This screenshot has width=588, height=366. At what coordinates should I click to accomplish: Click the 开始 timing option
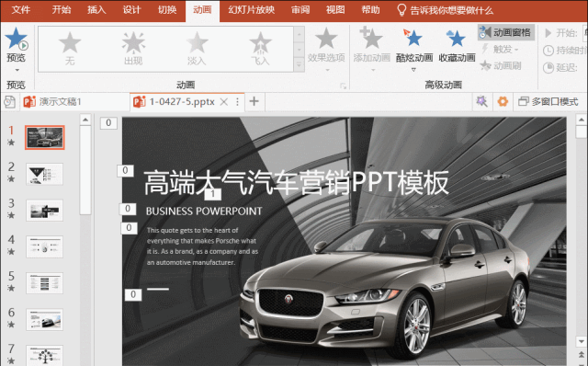tap(560, 33)
